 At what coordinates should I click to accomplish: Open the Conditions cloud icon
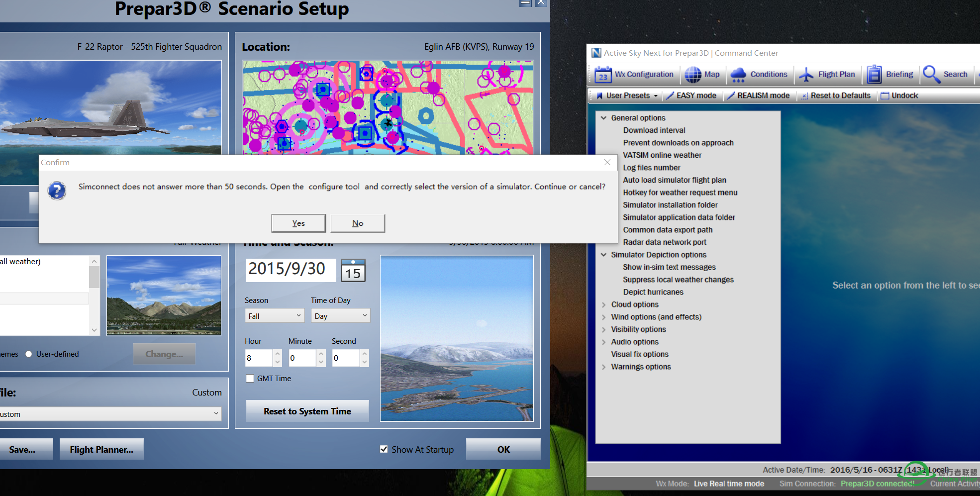point(738,75)
